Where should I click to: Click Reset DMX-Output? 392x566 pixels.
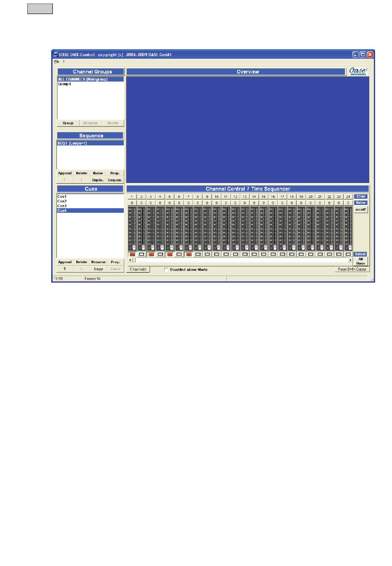[x=352, y=269]
